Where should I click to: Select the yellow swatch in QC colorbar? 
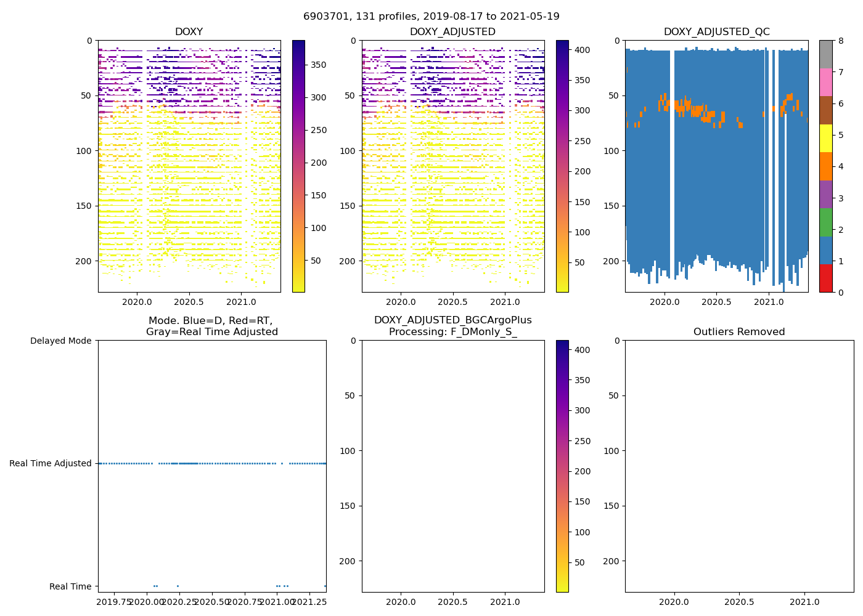825,138
